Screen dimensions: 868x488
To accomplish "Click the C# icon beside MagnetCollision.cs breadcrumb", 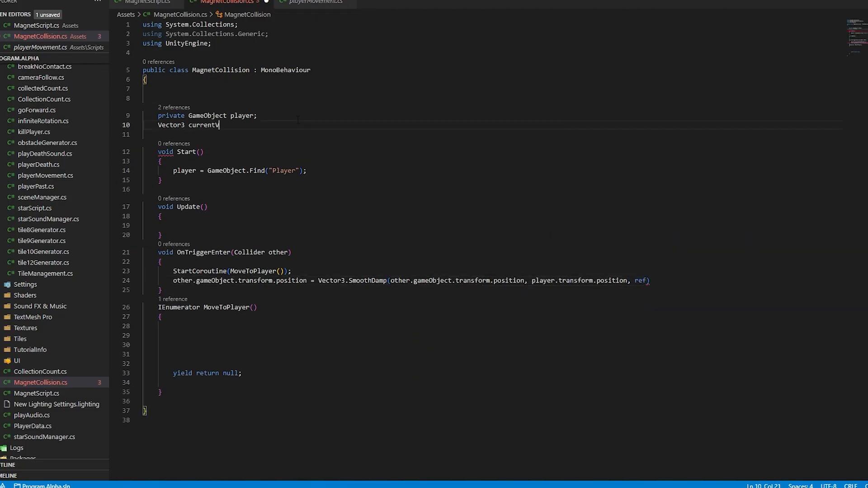I will coord(146,14).
